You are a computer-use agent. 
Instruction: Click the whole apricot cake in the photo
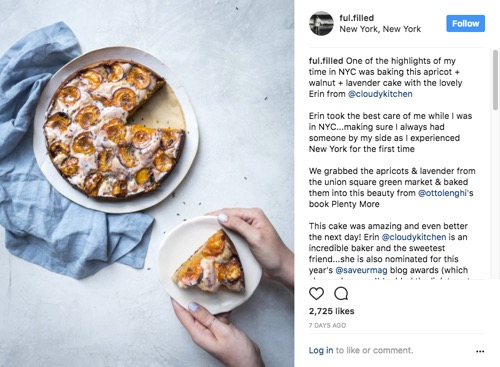click(114, 129)
